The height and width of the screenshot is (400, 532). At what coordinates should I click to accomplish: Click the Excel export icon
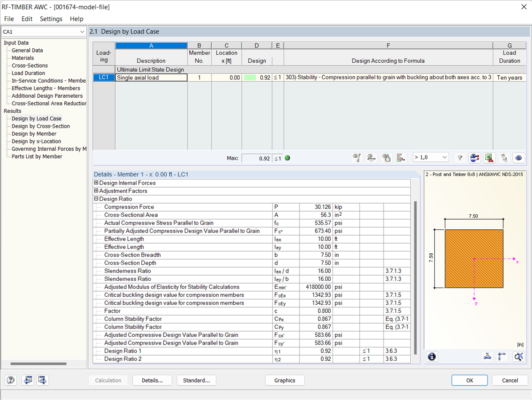pyautogui.click(x=489, y=158)
